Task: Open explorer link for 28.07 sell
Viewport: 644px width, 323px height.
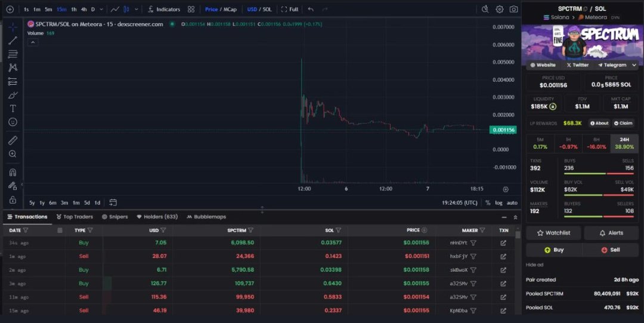Action: click(503, 256)
